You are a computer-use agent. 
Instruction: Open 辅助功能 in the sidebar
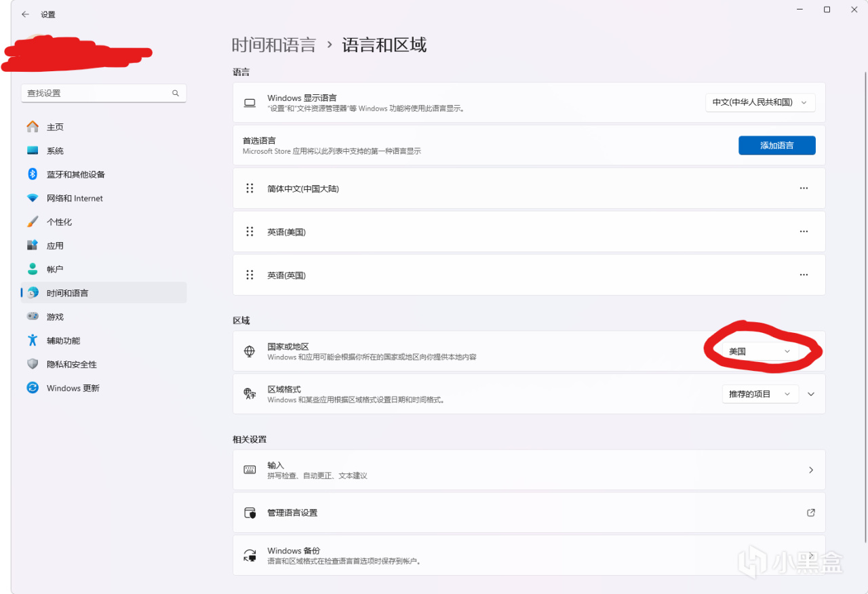tap(104, 340)
